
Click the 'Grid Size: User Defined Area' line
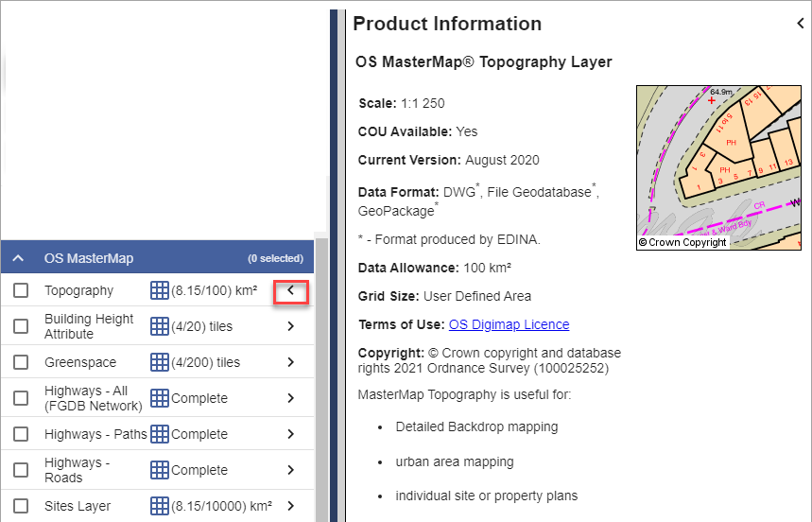[444, 296]
